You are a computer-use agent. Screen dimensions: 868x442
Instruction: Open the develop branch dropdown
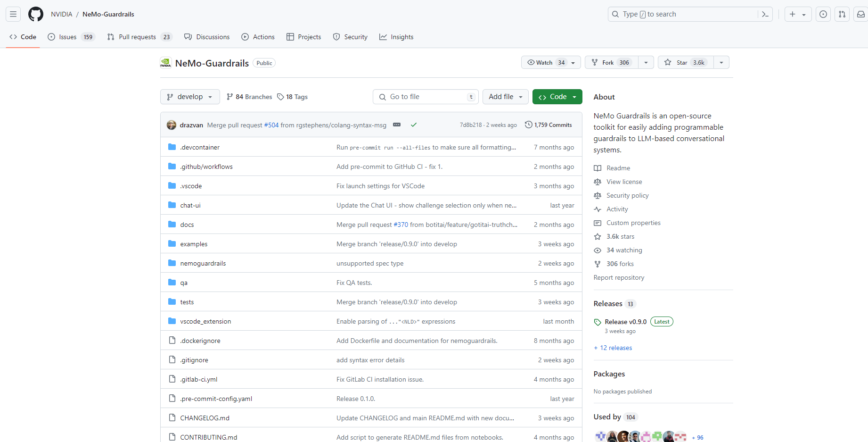point(190,97)
